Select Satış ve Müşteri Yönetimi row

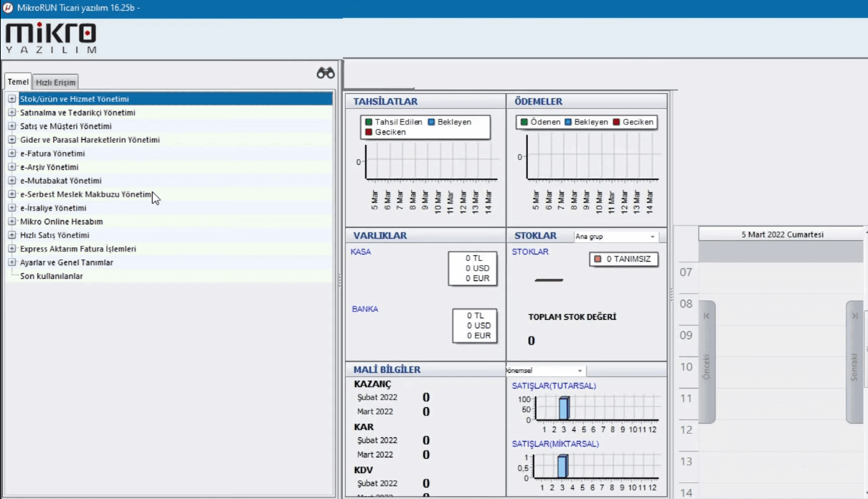pos(175,126)
